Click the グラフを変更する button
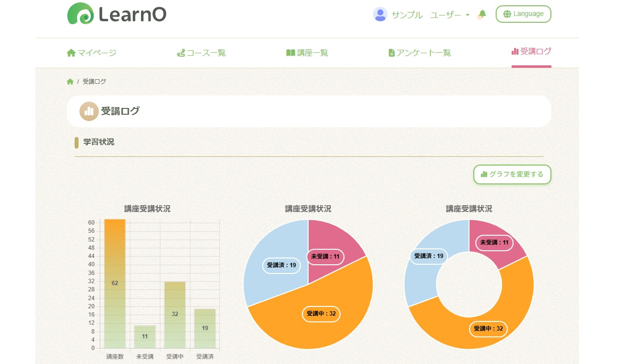The width and height of the screenshot is (626, 364). click(512, 174)
